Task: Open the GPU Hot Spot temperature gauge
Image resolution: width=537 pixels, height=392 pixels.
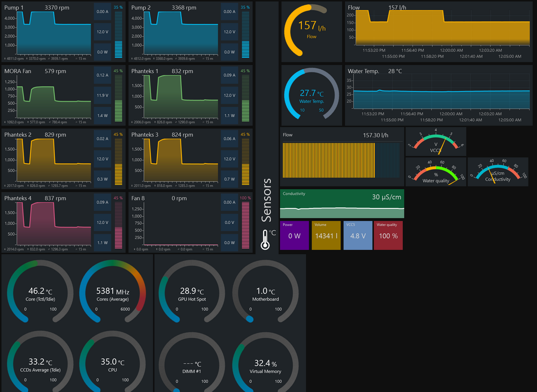Action: 192,294
